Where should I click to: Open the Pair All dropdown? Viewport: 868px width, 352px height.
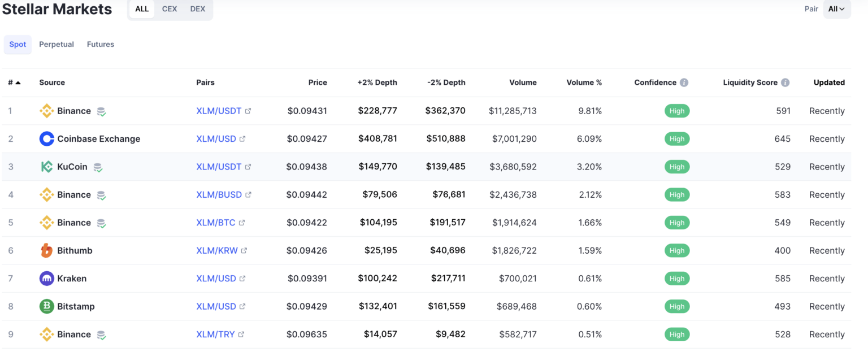pos(837,9)
